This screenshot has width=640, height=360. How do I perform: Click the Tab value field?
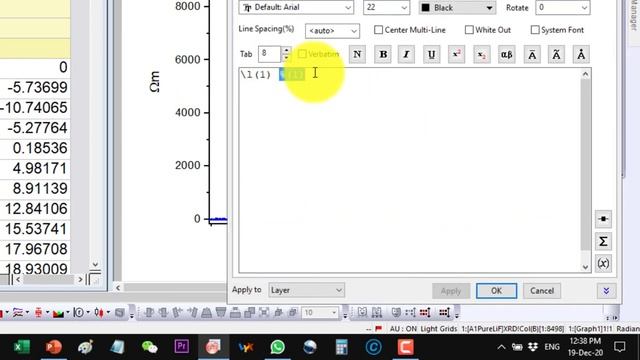pos(269,54)
